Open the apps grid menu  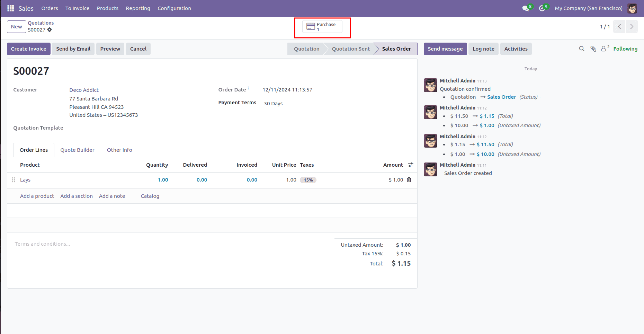click(10, 8)
